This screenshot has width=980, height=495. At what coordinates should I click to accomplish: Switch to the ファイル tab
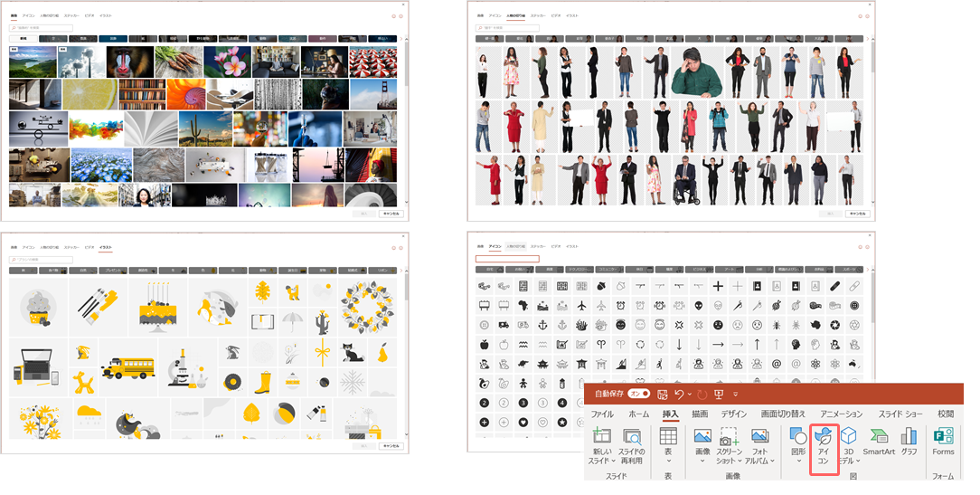click(x=602, y=414)
